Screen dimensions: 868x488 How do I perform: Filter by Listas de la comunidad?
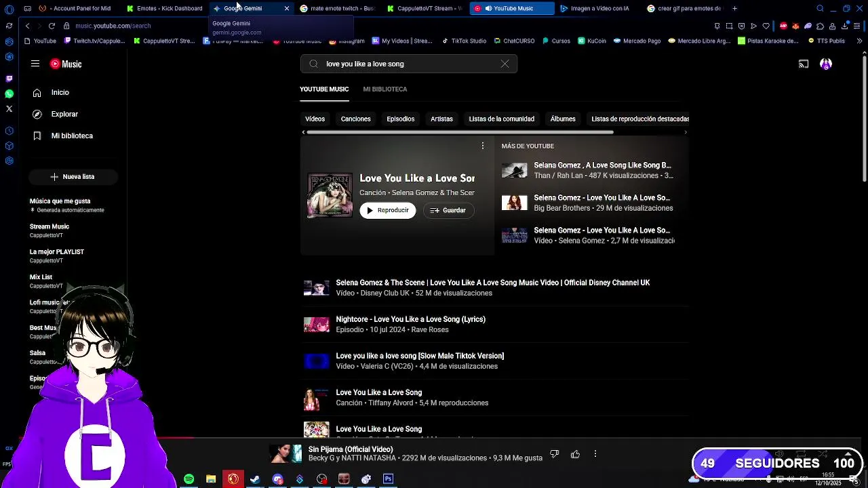(x=501, y=119)
